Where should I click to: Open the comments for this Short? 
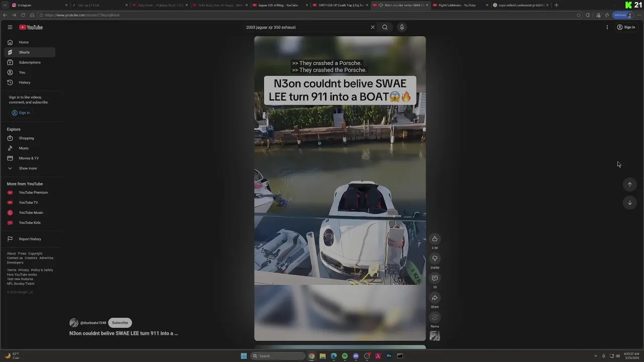tap(435, 278)
